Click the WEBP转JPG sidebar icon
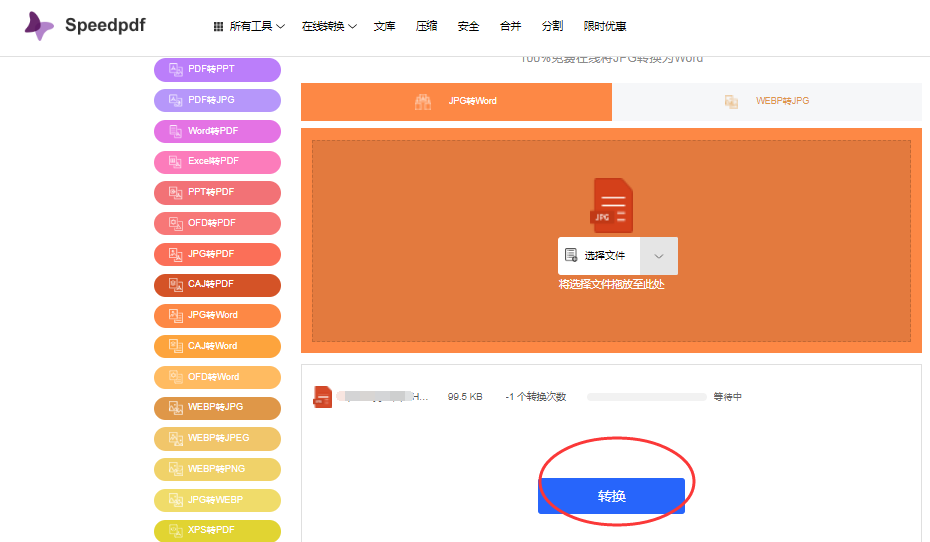 [x=176, y=407]
